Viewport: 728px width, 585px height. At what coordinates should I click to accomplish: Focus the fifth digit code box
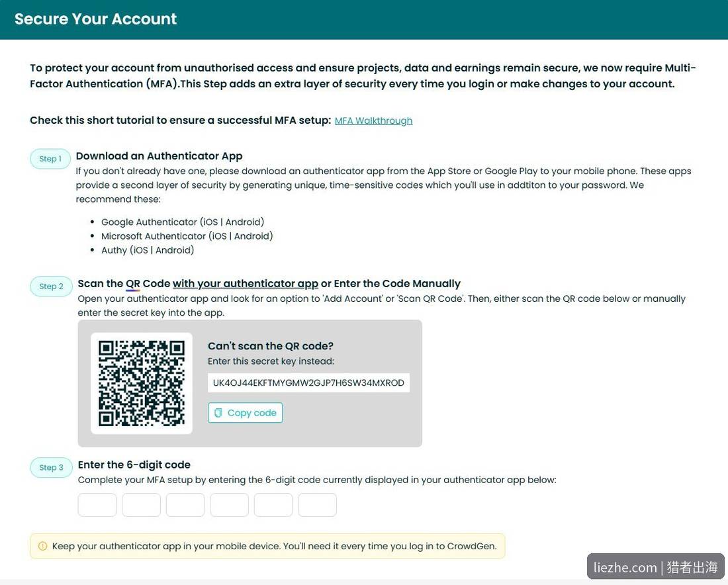pos(273,505)
